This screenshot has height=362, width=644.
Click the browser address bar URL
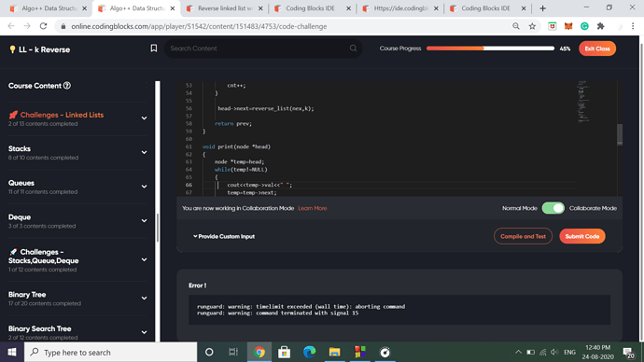coord(199,26)
